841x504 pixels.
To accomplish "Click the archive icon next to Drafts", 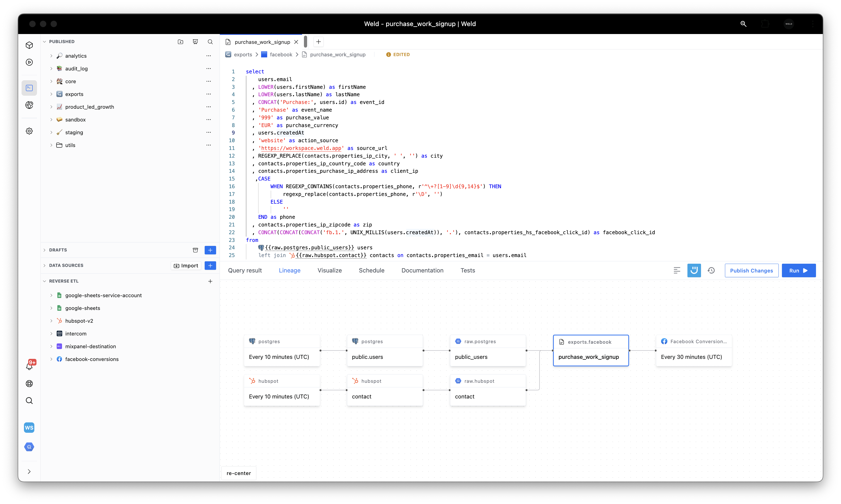I will [x=195, y=250].
